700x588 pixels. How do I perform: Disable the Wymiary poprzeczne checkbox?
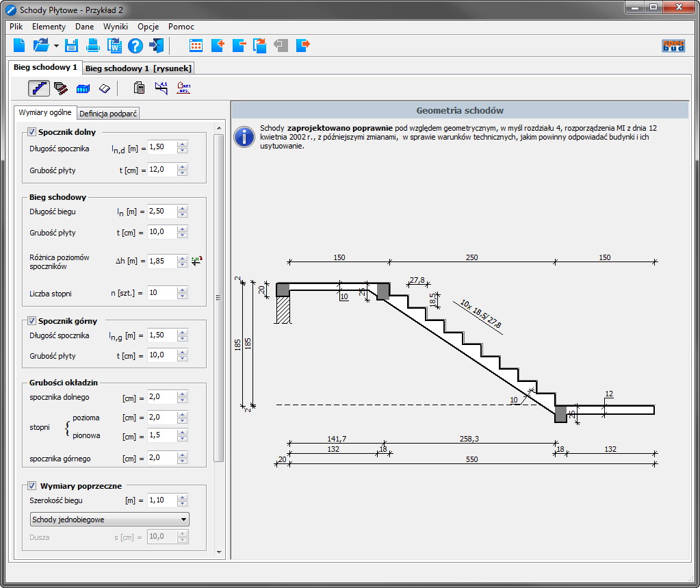click(31, 486)
